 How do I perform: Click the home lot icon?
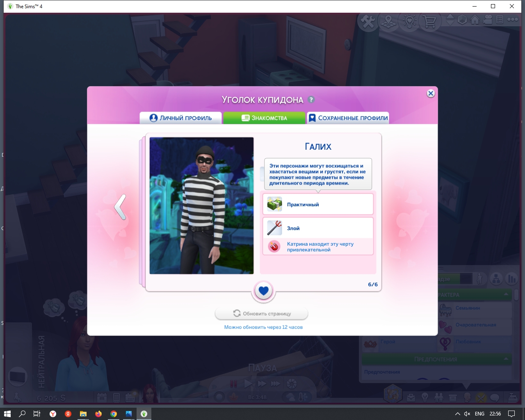pos(475,20)
